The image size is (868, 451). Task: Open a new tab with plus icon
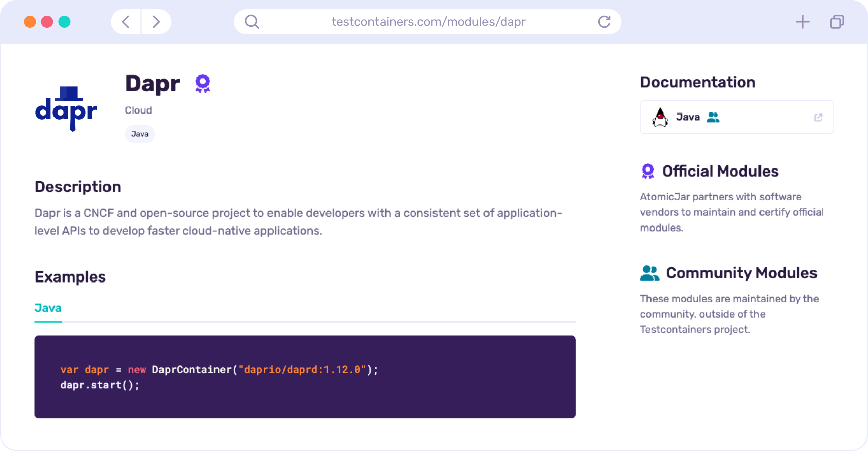[x=803, y=22]
